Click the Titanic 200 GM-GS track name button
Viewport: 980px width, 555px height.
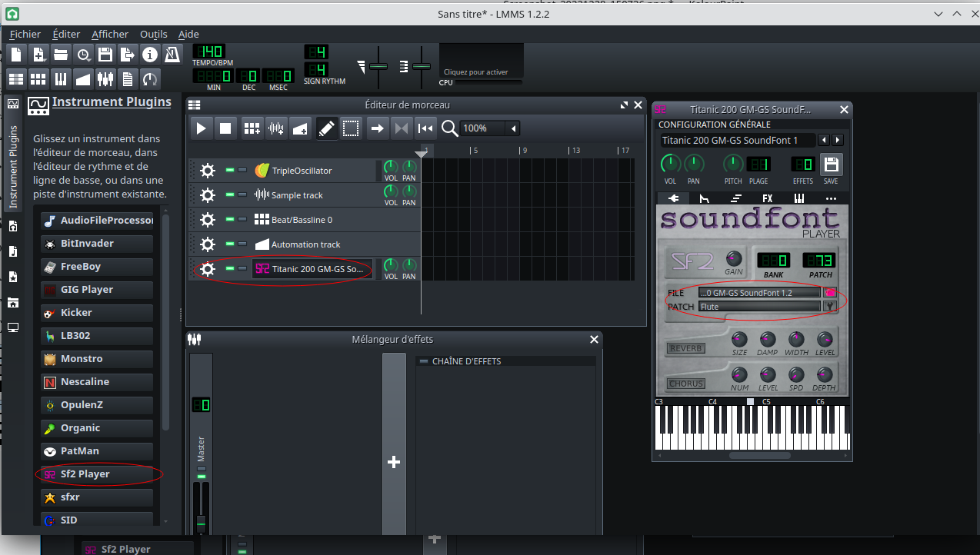point(312,269)
